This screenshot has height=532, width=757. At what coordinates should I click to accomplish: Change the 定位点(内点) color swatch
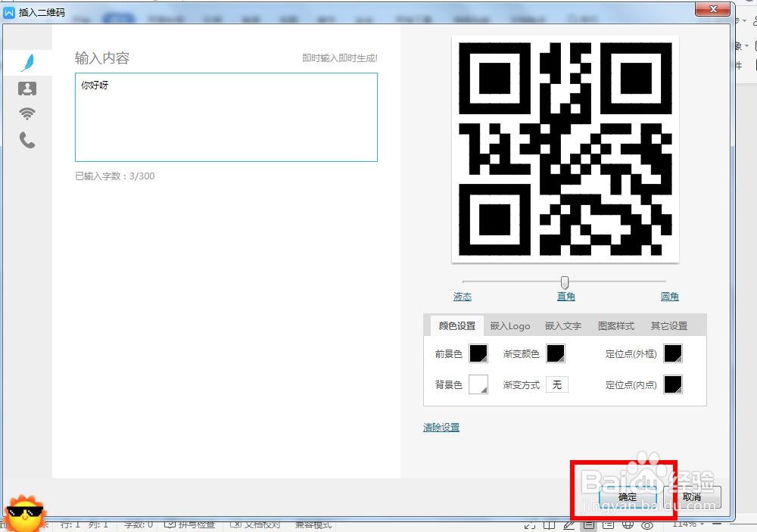673,384
